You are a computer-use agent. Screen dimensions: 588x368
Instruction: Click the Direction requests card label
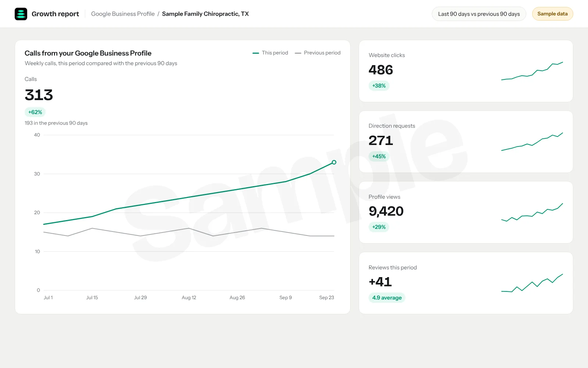392,126
